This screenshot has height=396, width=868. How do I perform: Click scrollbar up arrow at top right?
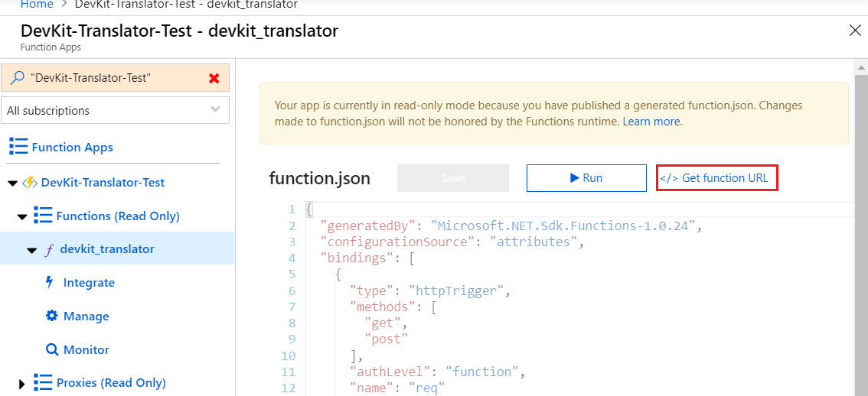tap(861, 67)
